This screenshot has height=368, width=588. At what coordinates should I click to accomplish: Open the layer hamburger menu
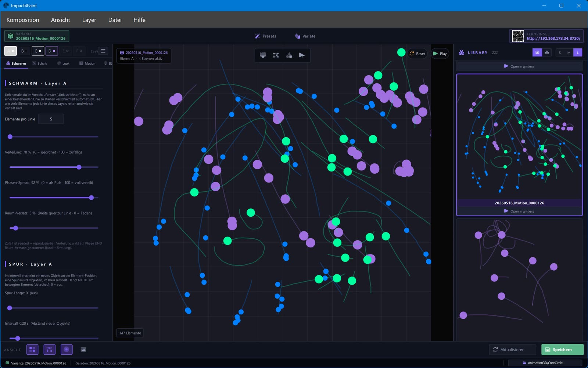click(x=103, y=51)
